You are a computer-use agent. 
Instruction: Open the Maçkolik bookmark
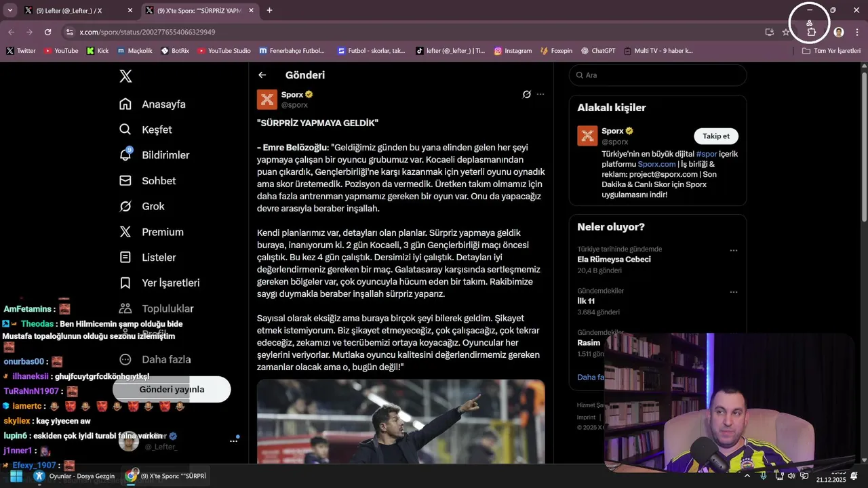[134, 51]
